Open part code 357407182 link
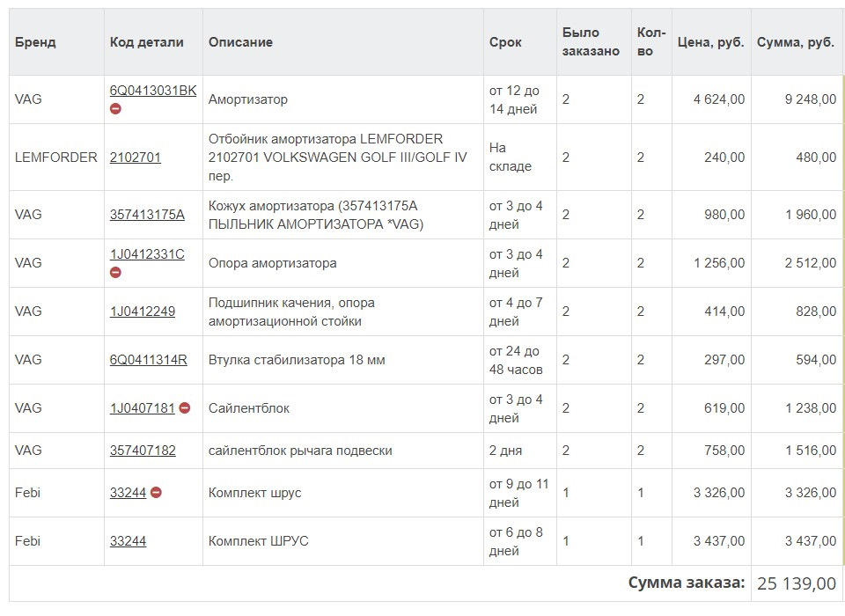This screenshot has height=616, width=845. (143, 451)
